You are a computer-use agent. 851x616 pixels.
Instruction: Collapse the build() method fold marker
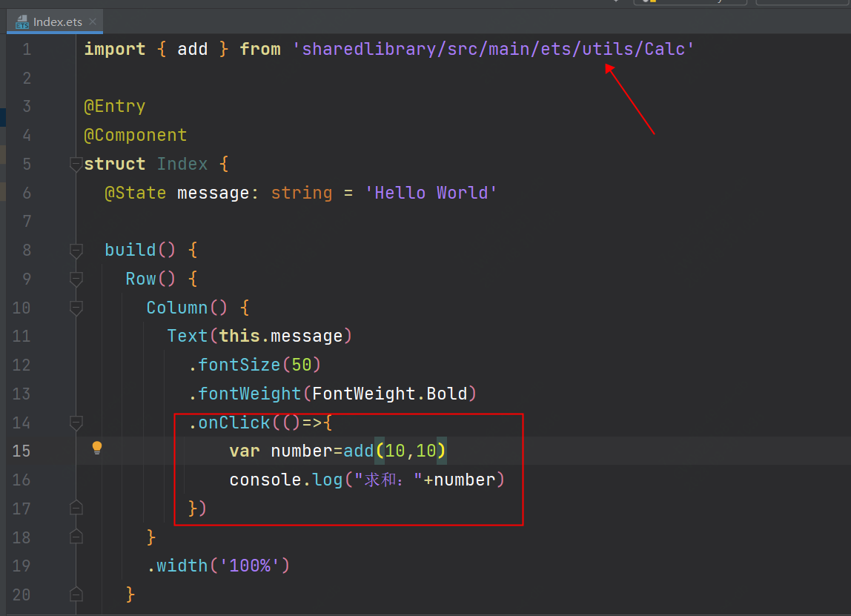[x=76, y=251]
